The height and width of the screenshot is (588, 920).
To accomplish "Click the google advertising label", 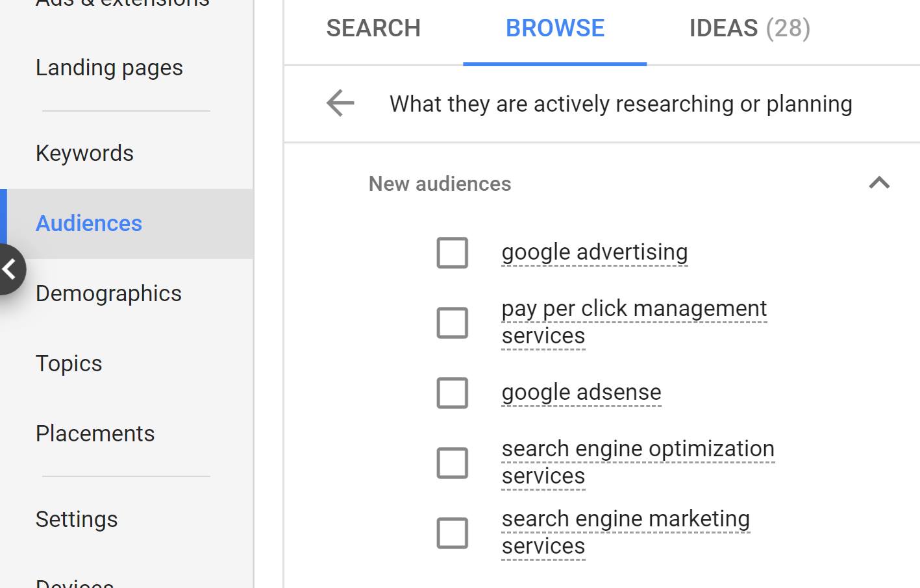I will 595,252.
